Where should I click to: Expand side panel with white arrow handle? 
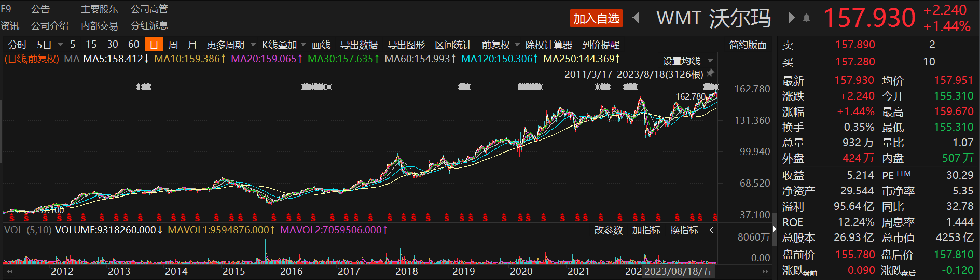tap(774, 229)
